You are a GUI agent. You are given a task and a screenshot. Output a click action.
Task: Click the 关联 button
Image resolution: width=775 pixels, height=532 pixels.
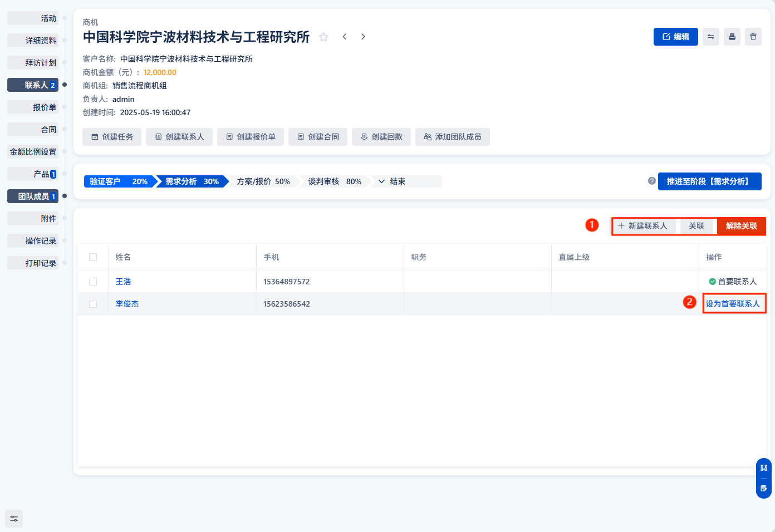point(696,226)
